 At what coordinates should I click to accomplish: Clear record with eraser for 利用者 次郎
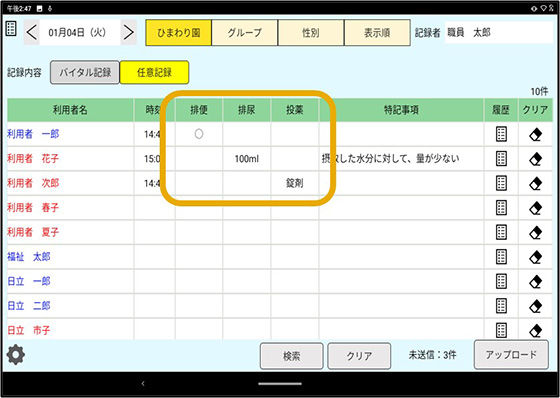coord(535,184)
